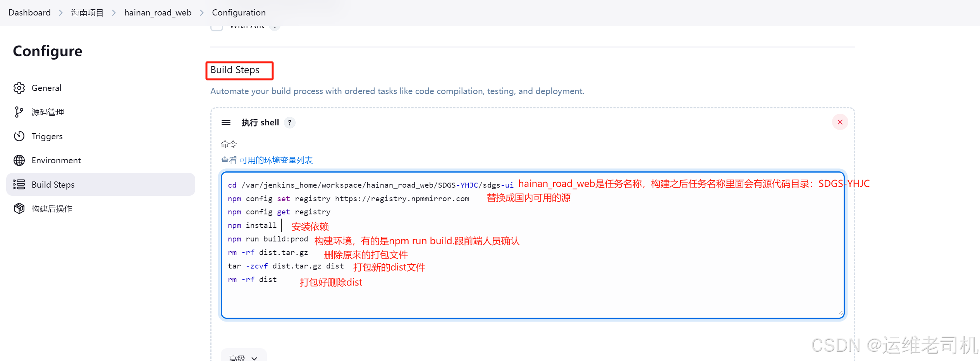The width and height of the screenshot is (980, 361).
Task: Click the 'tar -zcvf dist.tar.gz dist' line
Action: point(286,266)
